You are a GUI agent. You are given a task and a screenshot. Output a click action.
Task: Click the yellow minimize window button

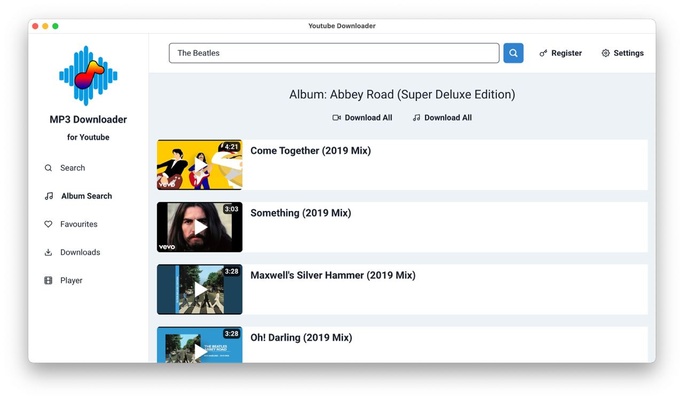pos(45,26)
